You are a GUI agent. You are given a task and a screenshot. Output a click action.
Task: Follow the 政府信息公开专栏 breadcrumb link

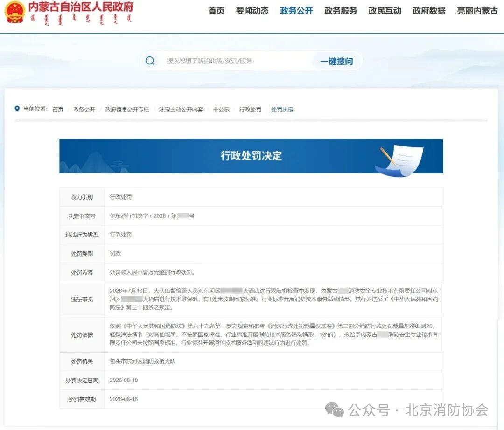127,110
